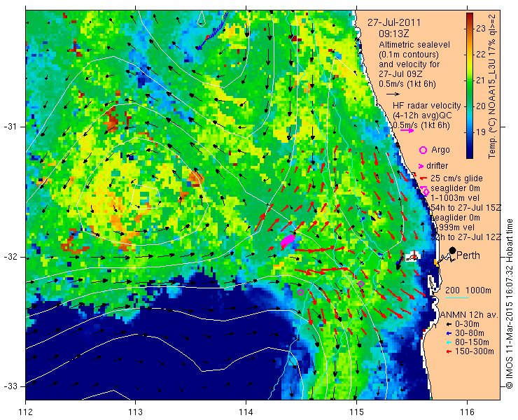518x420 pixels.
Task: Click the 22 tick label on colorbar
Action: [x=480, y=55]
